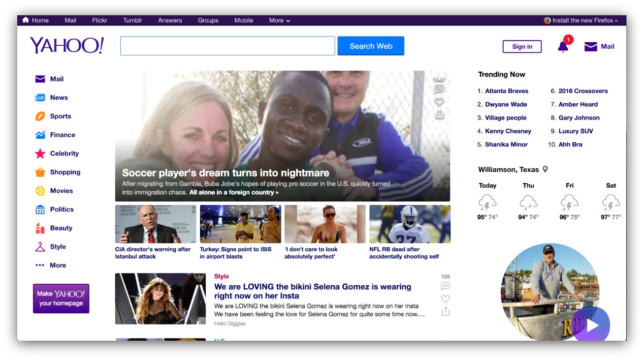
Task: Click Friday's weather forecast icon
Action: [569, 202]
